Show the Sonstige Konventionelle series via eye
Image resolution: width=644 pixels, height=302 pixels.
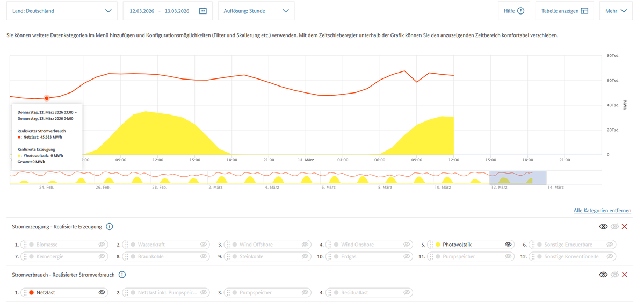610,256
